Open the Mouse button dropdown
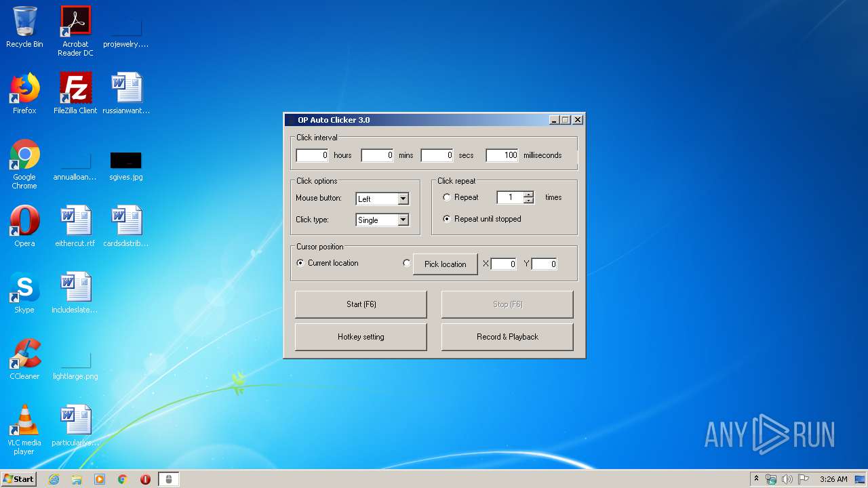 click(403, 199)
